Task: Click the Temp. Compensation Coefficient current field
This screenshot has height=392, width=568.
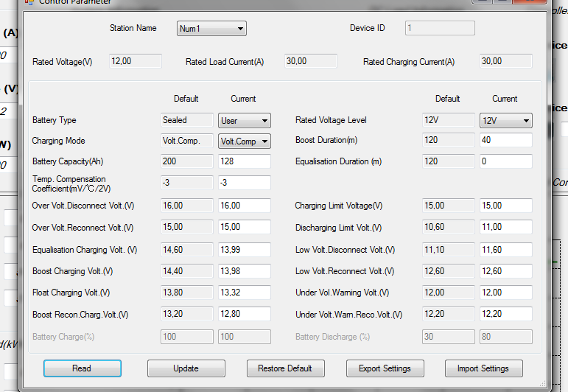Action: (x=245, y=183)
